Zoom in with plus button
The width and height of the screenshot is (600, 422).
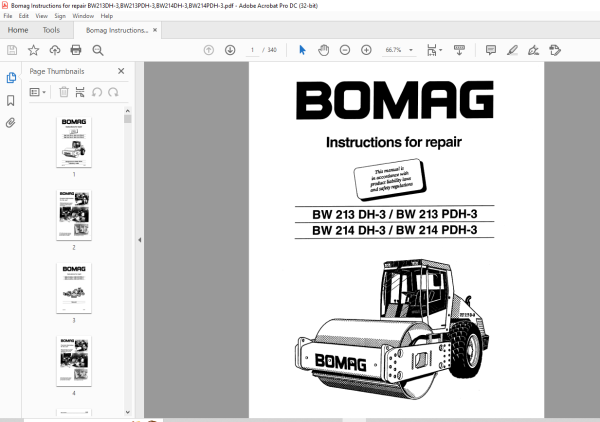[x=366, y=50]
